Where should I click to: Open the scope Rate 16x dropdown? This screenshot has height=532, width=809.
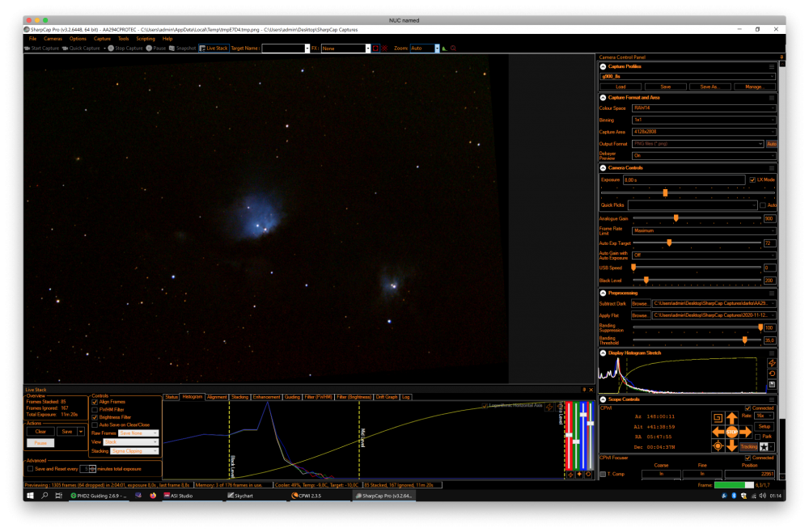(x=765, y=416)
